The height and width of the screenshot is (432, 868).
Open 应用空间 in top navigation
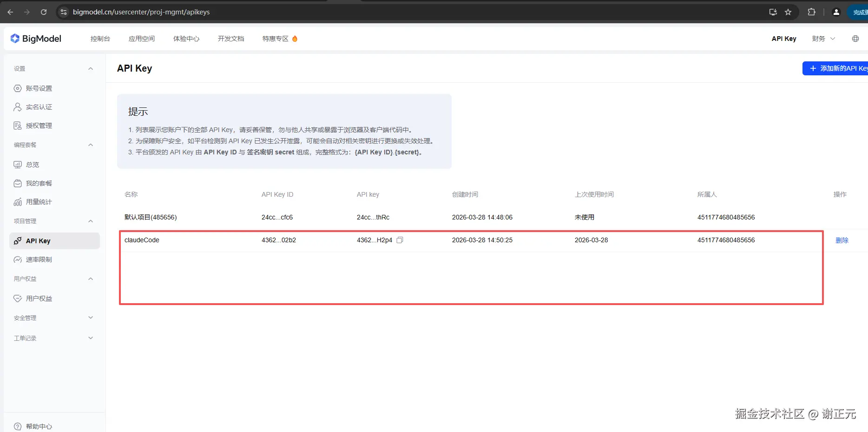[142, 39]
